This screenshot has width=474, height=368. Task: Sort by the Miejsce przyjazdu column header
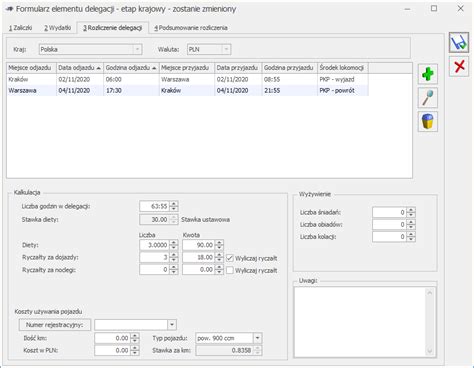click(x=187, y=68)
